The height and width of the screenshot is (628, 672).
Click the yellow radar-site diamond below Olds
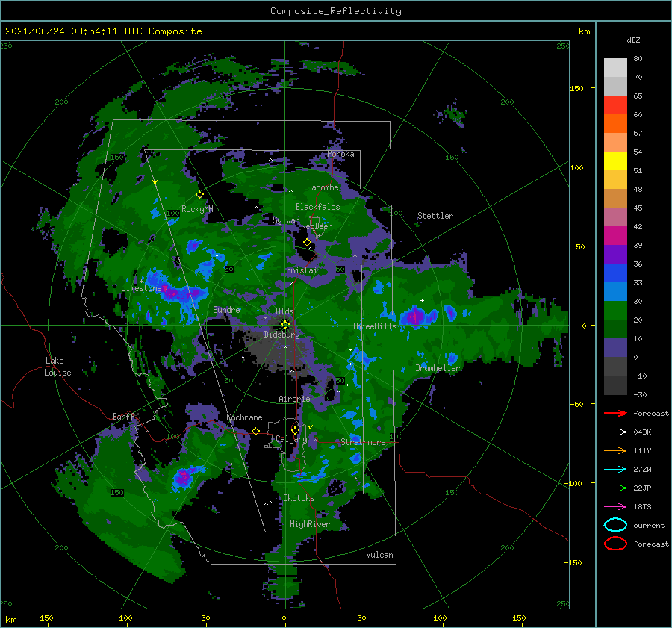[285, 325]
